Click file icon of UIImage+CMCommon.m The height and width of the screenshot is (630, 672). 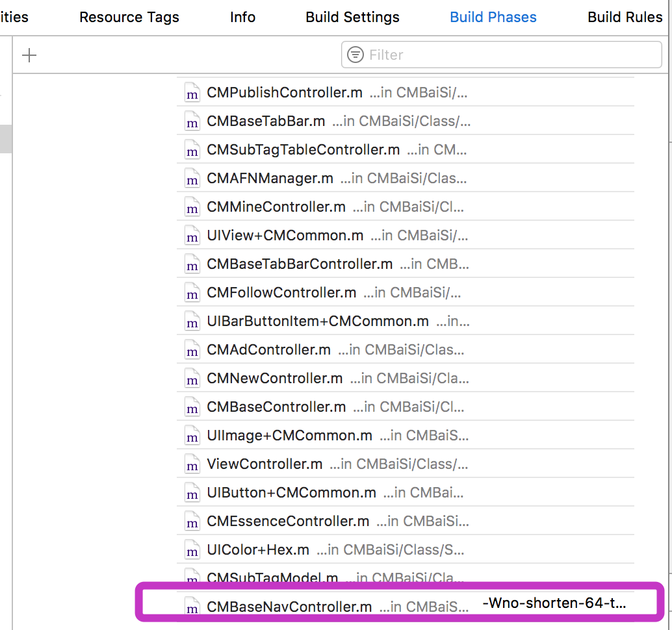(x=192, y=435)
